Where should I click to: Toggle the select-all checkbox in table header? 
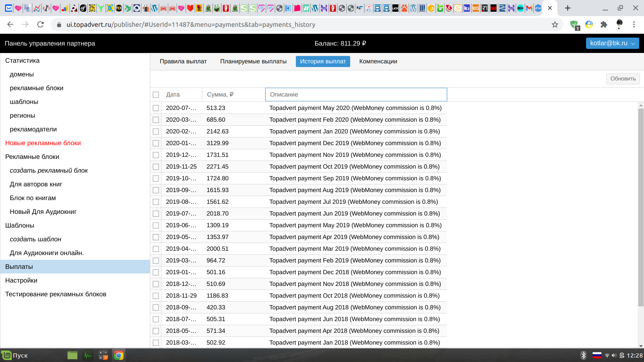point(156,95)
